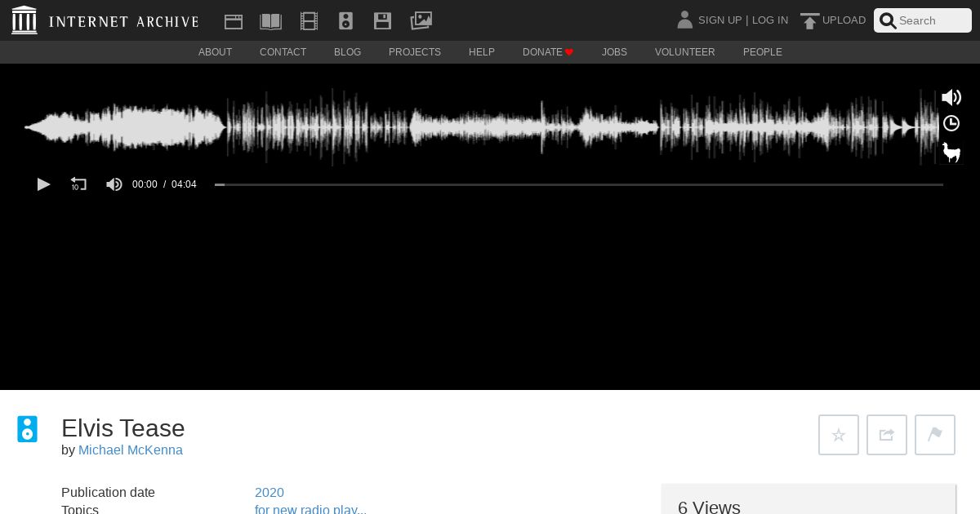
Task: Click the 'Publication date' label
Action: tap(108, 493)
